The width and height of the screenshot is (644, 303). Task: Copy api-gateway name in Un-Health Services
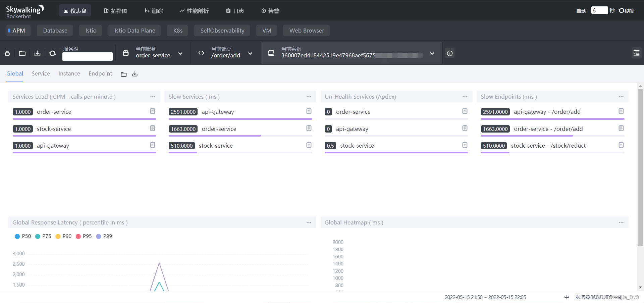point(465,128)
